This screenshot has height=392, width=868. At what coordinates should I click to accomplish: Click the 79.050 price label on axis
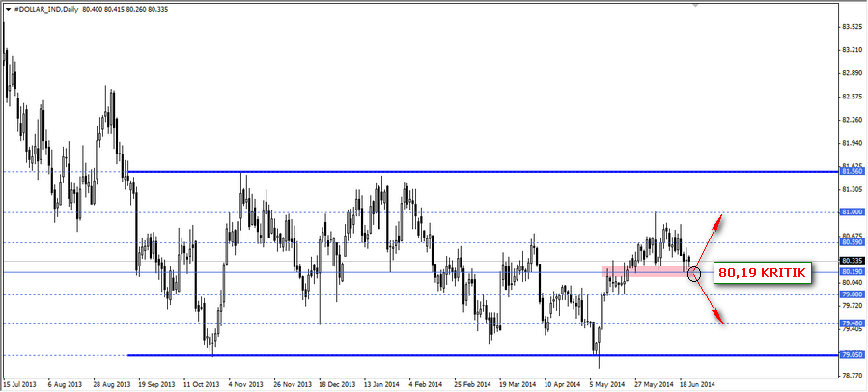(850, 355)
